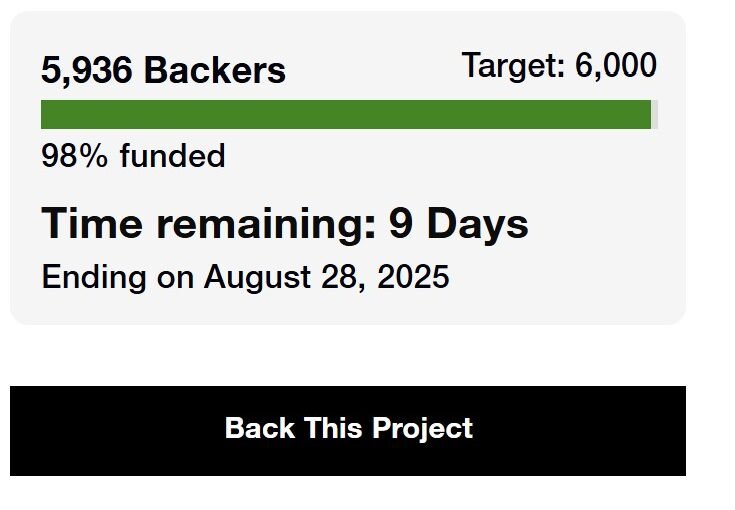Click the Back This Project button
735x510 pixels.
pos(348,430)
